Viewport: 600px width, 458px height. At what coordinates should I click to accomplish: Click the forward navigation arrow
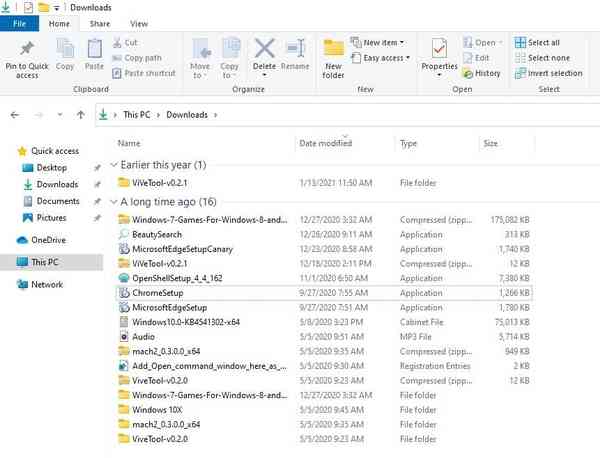coord(38,115)
